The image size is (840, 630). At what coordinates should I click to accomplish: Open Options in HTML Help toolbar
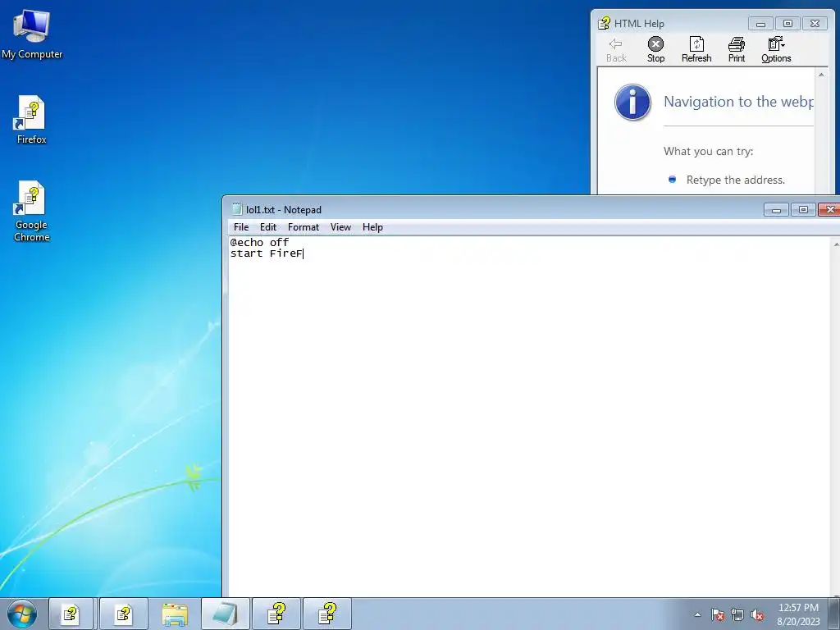click(776, 50)
